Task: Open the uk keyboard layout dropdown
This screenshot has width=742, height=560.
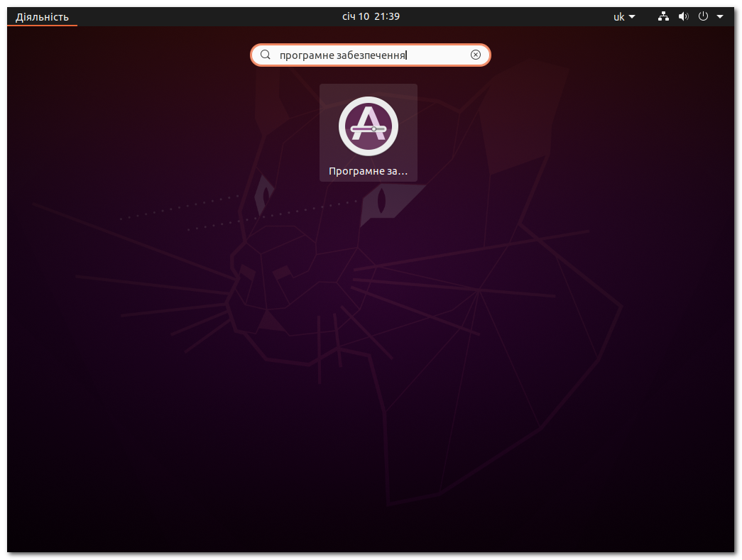Action: point(623,16)
